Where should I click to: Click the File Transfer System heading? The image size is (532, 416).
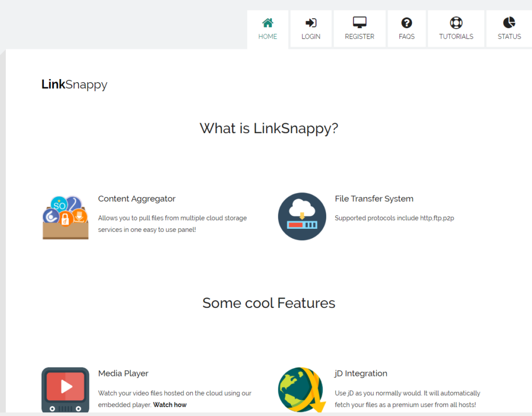point(374,199)
